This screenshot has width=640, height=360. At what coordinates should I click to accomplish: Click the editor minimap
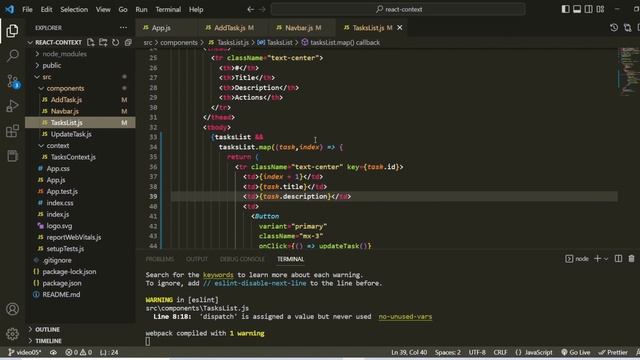629,73
